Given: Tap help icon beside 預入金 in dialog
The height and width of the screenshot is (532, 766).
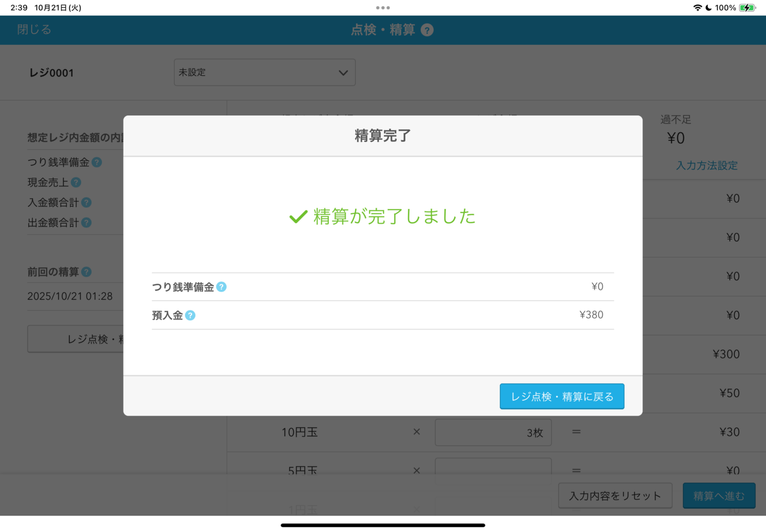Looking at the screenshot, I should [190, 316].
